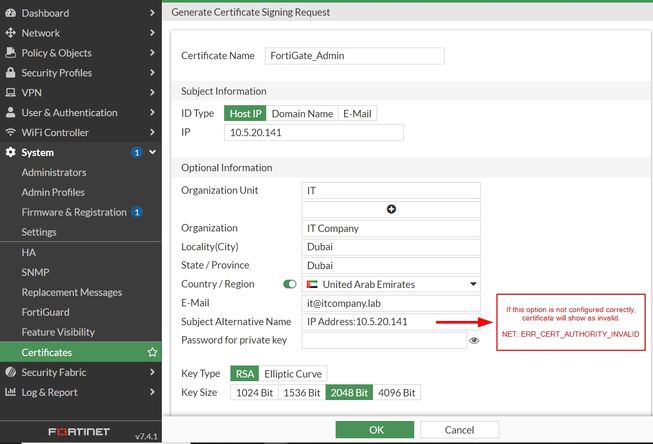Show private key password with eye icon
Image resolution: width=653 pixels, height=444 pixels.
tap(474, 341)
